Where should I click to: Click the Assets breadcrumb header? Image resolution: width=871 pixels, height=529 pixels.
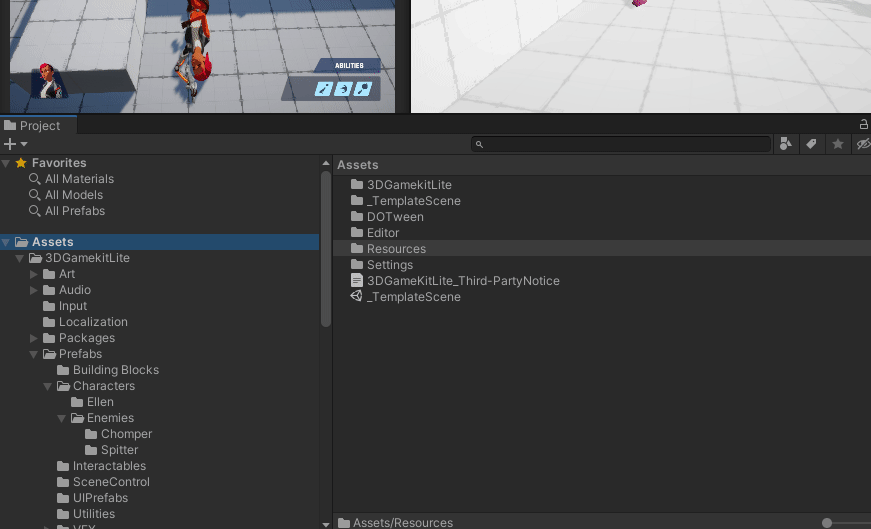(x=358, y=165)
